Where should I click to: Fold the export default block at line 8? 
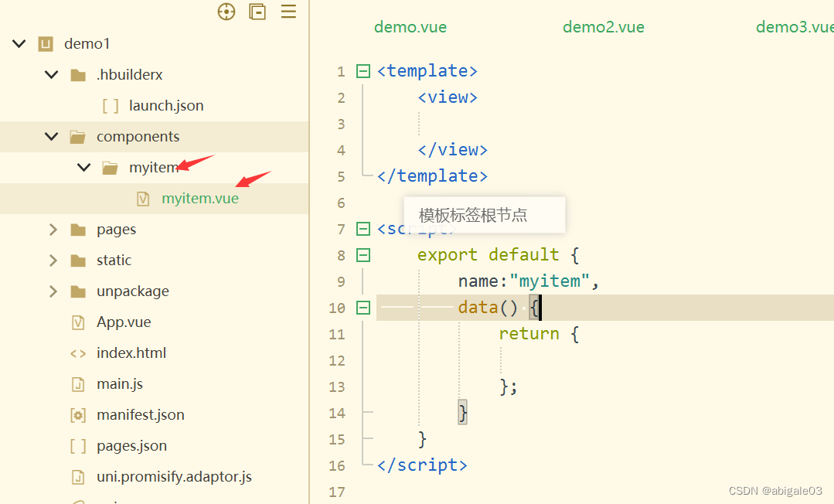pyautogui.click(x=363, y=255)
